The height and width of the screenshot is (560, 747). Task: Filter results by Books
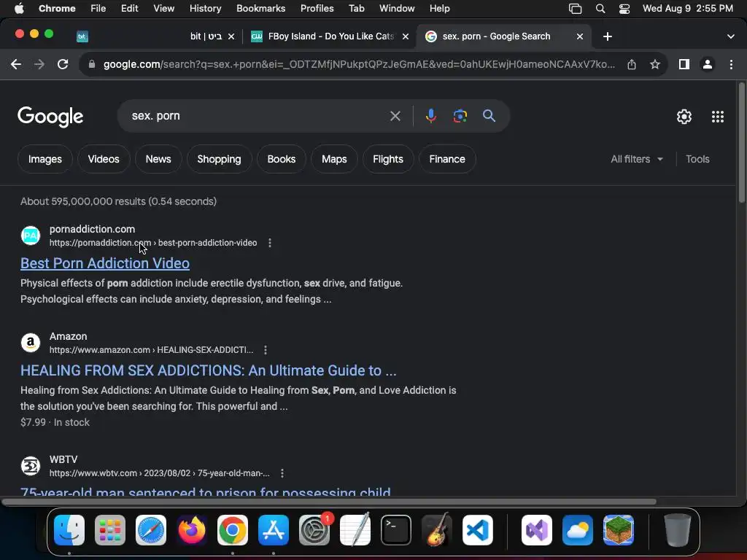pyautogui.click(x=282, y=159)
